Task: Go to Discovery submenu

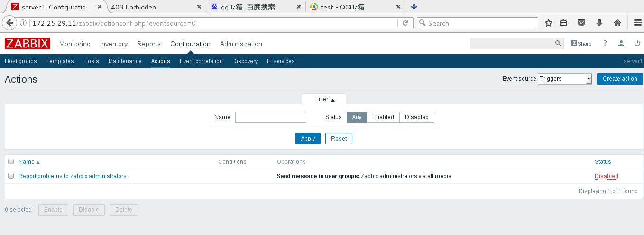Action: (x=245, y=61)
